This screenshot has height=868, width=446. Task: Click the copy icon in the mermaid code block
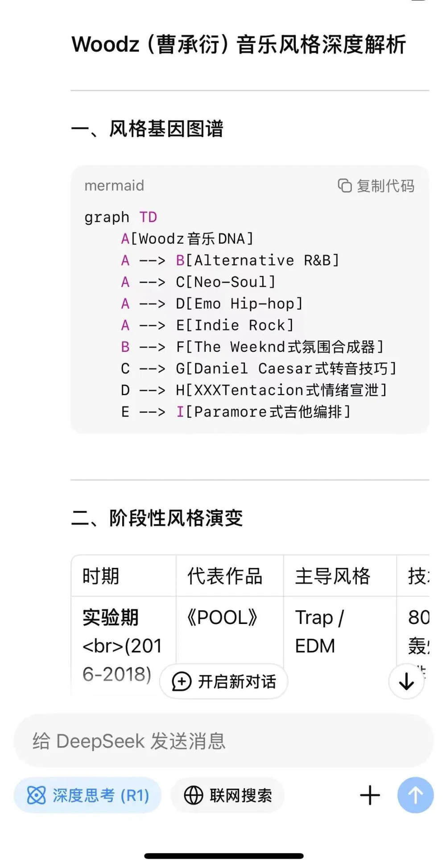pos(344,186)
